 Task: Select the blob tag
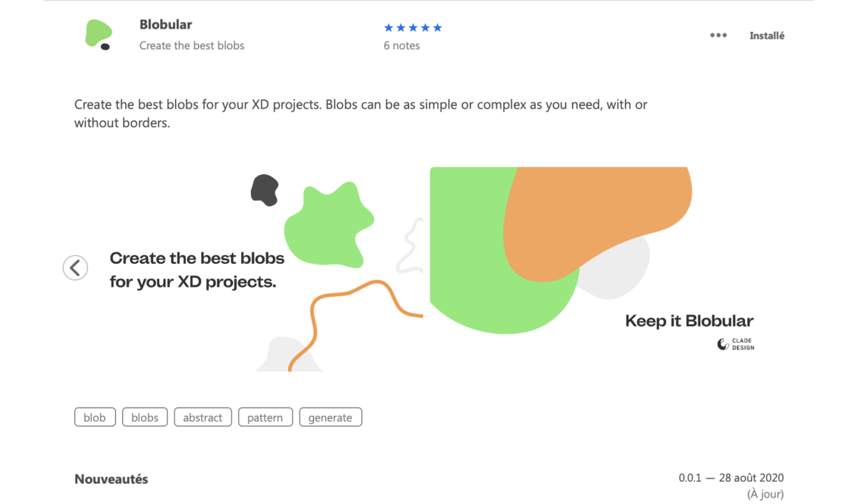[x=94, y=417]
